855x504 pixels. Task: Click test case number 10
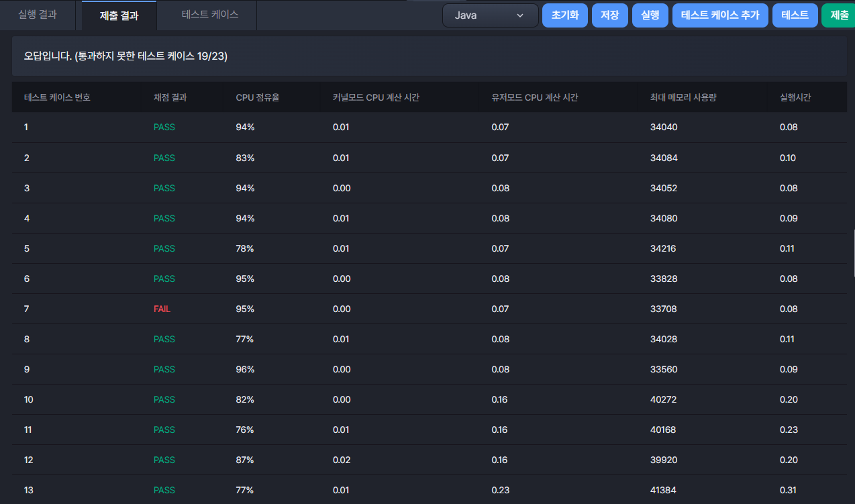pos(29,399)
